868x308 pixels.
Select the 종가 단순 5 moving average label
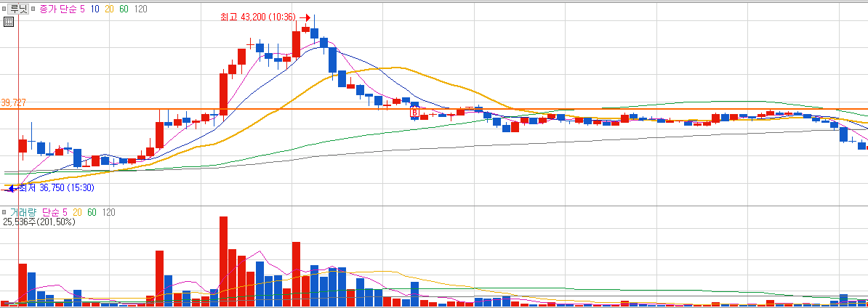coord(62,9)
